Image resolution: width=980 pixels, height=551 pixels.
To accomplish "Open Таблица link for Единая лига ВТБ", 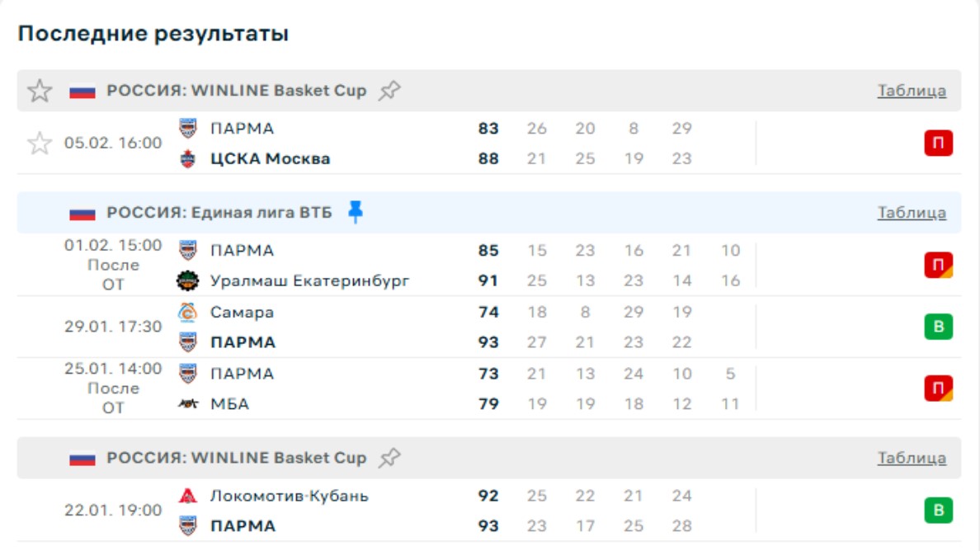I will (x=912, y=213).
